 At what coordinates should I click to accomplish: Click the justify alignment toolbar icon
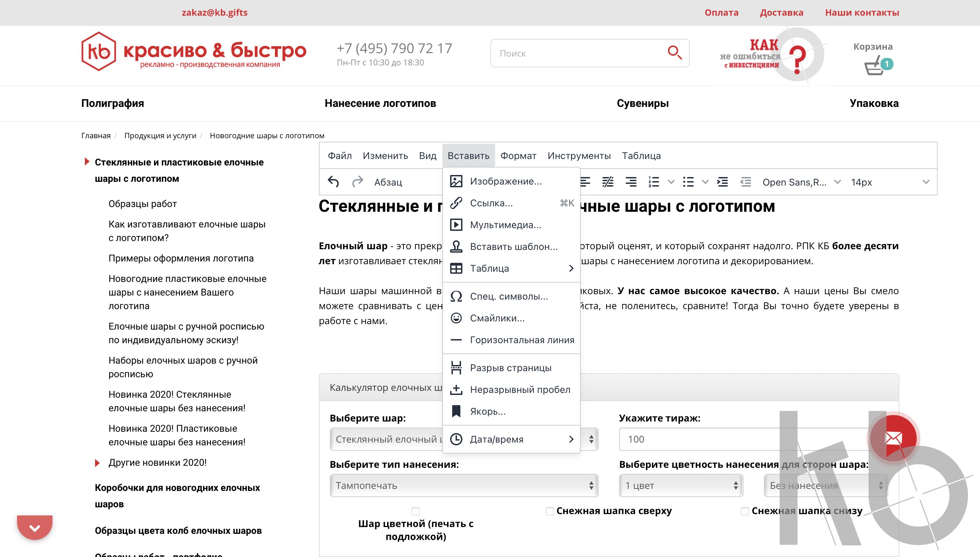608,182
